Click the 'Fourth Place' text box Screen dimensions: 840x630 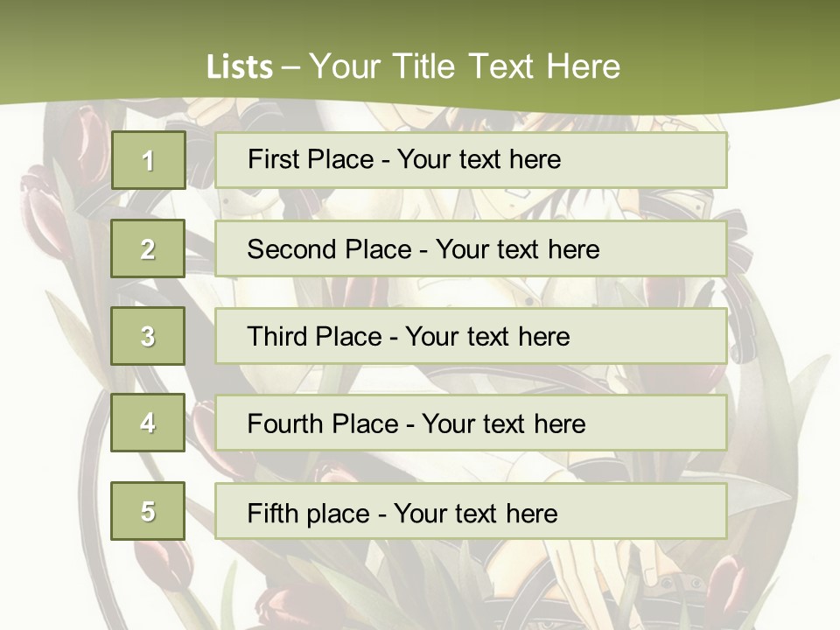(x=471, y=423)
